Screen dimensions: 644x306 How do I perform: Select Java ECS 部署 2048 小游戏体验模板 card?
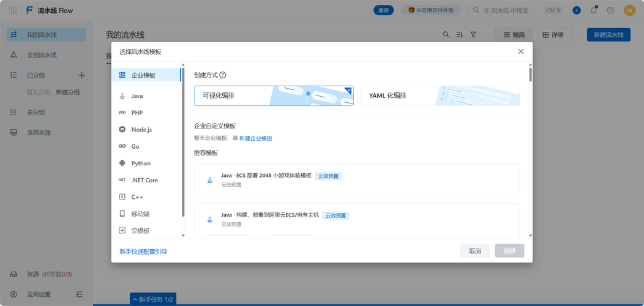(357, 180)
